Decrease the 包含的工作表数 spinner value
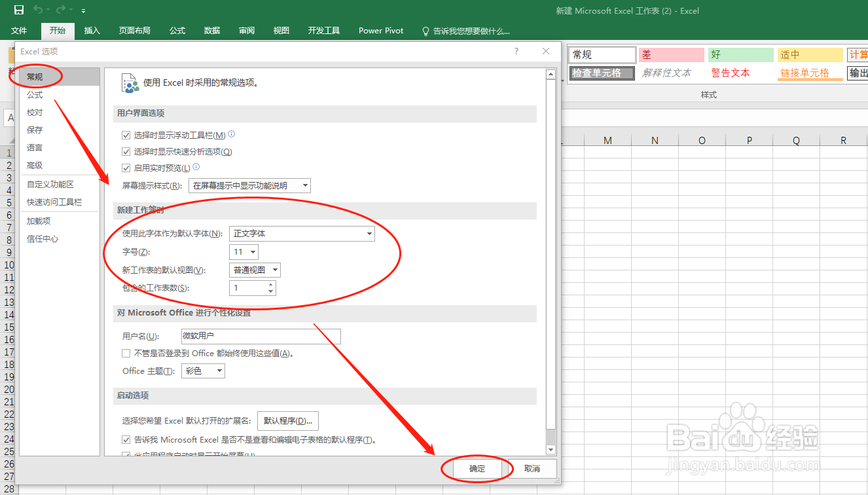The height and width of the screenshot is (495, 868). (x=271, y=291)
